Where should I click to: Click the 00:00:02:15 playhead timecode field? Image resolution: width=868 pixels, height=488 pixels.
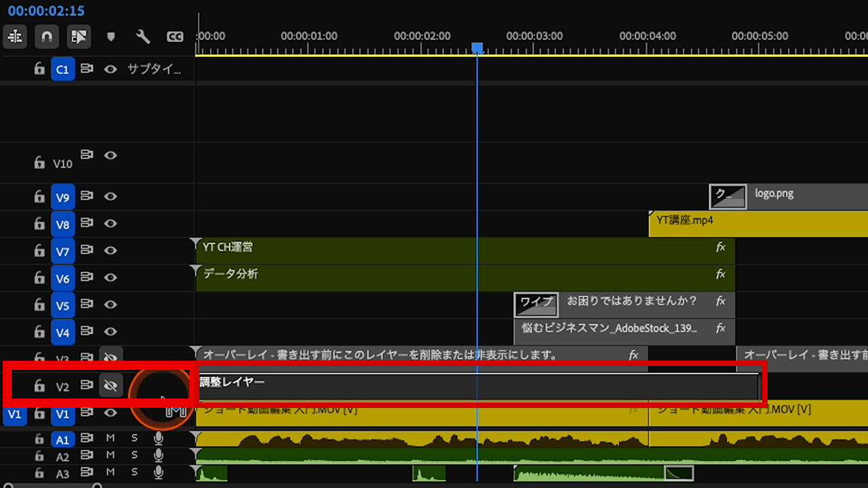coord(46,11)
